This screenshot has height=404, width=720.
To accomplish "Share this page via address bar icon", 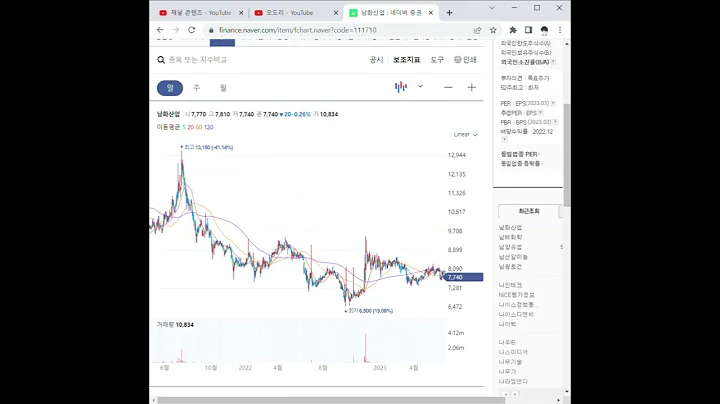I will pos(478,30).
